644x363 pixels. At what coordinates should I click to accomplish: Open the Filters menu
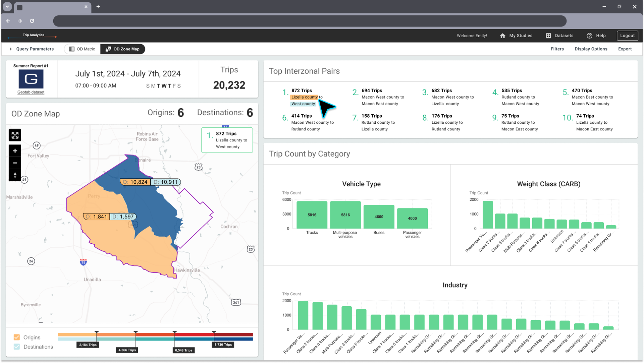557,49
